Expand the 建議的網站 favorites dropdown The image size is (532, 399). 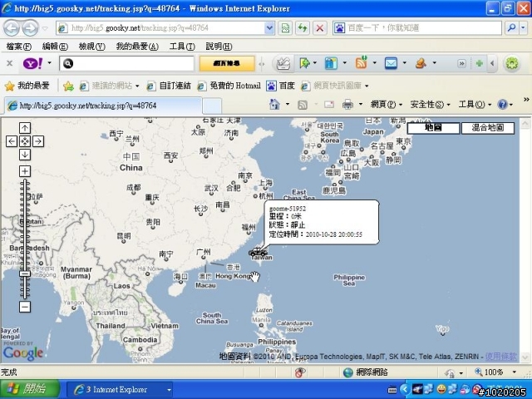pyautogui.click(x=137, y=86)
